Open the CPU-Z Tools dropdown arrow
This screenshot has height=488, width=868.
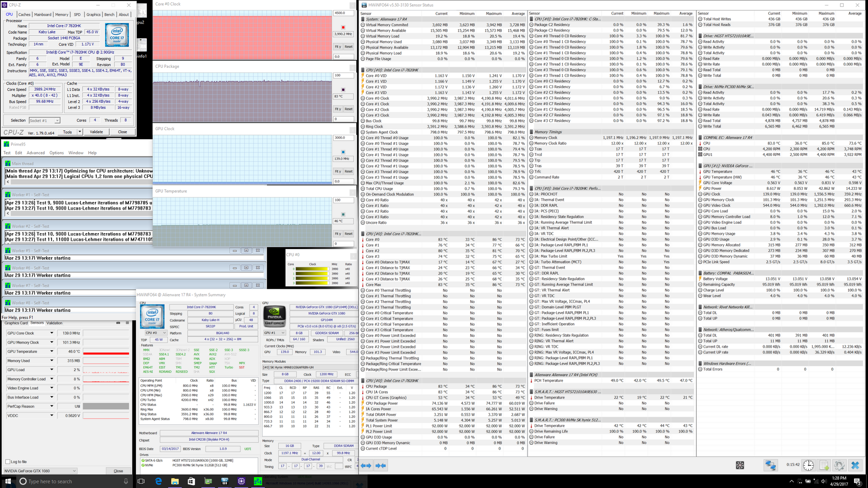80,132
